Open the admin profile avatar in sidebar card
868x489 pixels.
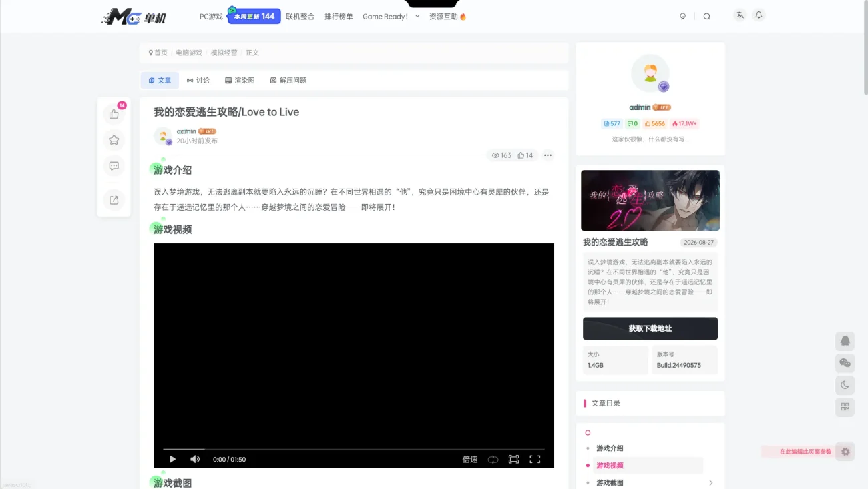pos(650,73)
